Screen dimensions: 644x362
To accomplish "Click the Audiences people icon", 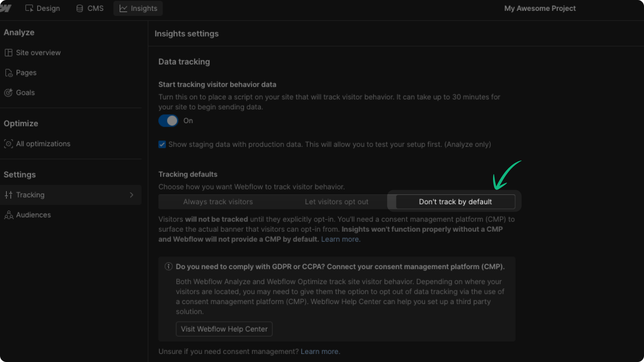I will (x=8, y=215).
